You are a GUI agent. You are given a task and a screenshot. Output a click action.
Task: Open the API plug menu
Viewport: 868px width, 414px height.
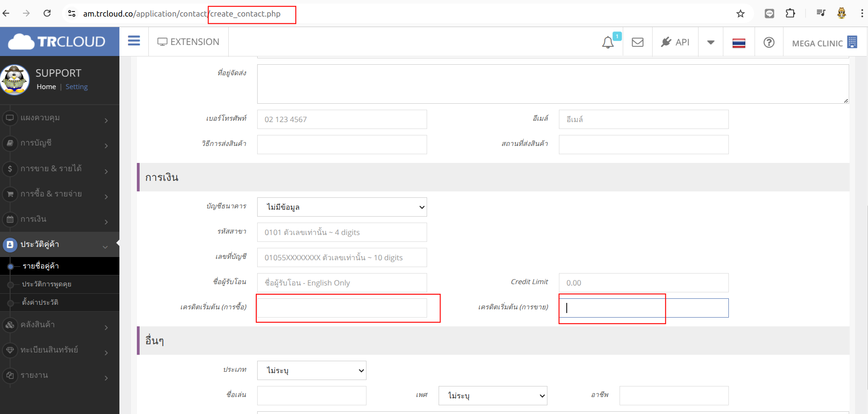coord(675,42)
